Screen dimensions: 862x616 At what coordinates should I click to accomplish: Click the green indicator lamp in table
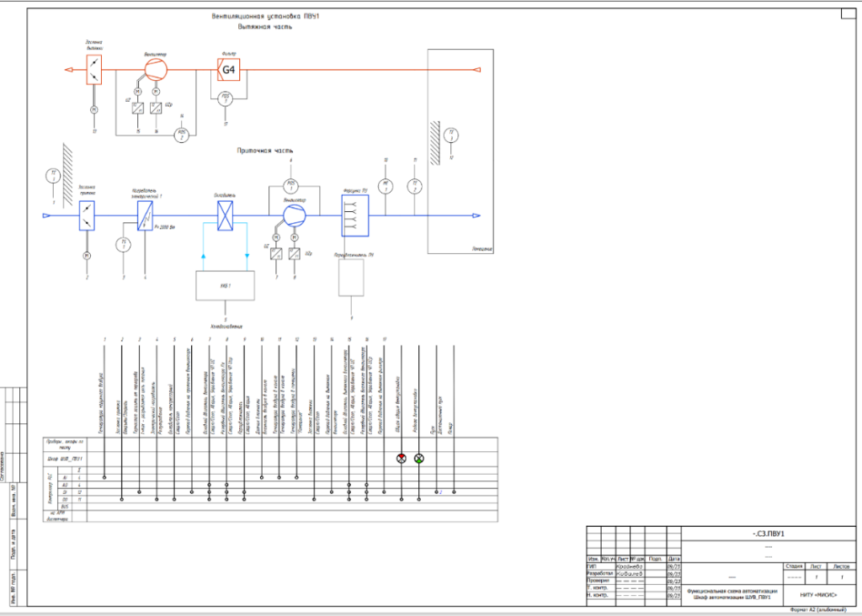(419, 459)
